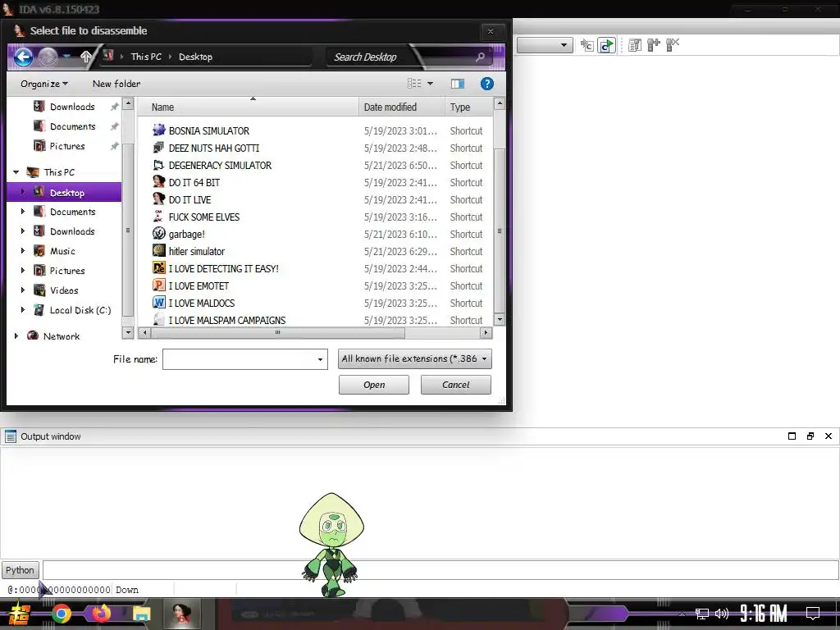Sort by the Name column header
This screenshot has height=630, width=840.
tap(248, 107)
